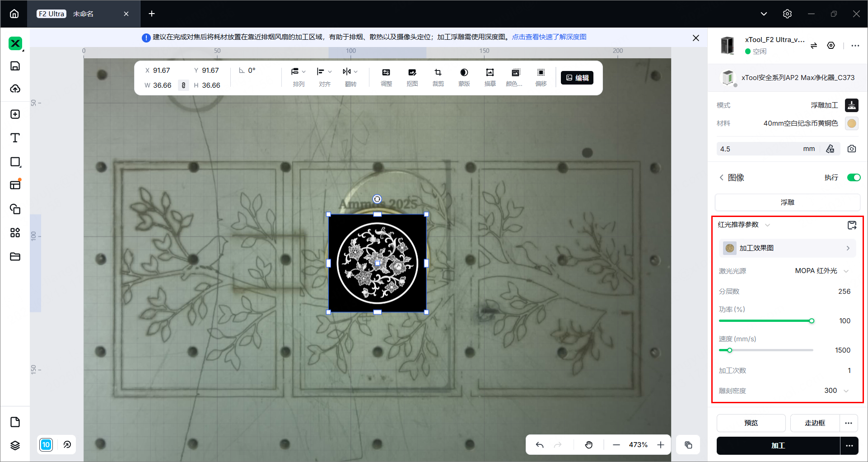The width and height of the screenshot is (868, 462).
Task: Select the hand pan tool
Action: (x=589, y=445)
